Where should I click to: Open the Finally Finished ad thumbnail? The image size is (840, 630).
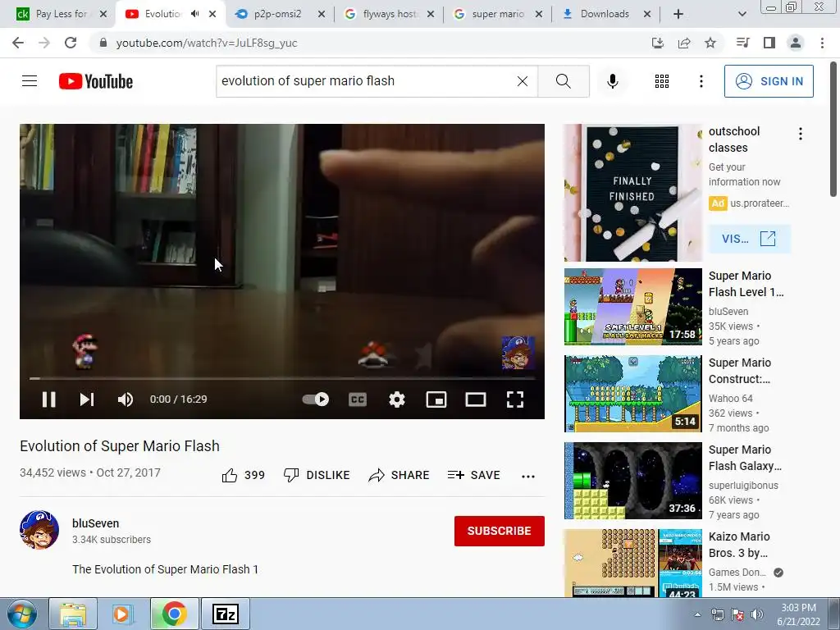click(632, 193)
